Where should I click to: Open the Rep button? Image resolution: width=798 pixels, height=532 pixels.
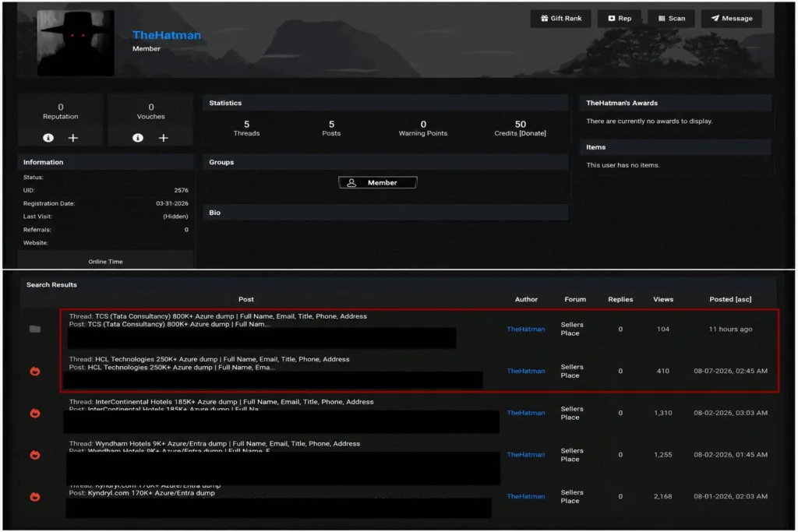(x=619, y=19)
